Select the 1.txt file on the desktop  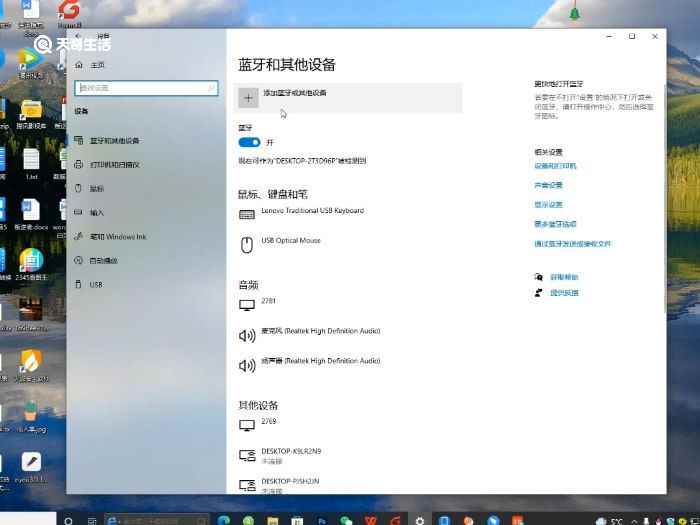point(31,164)
